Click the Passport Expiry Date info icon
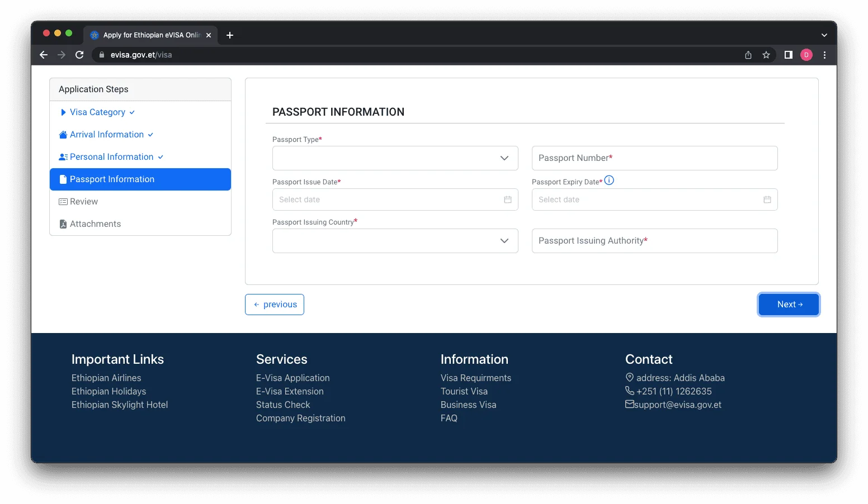868x504 pixels. click(x=609, y=180)
